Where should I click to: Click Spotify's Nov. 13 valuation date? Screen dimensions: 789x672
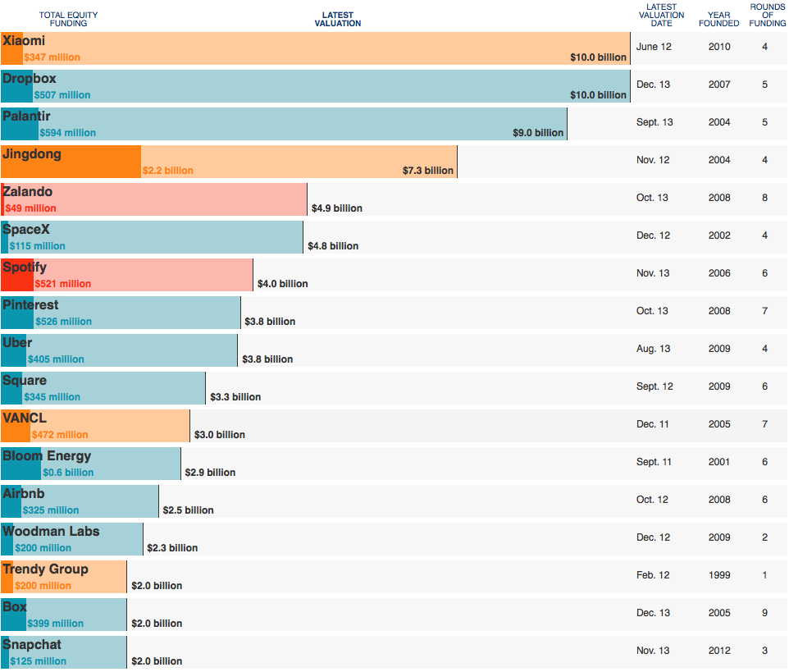click(653, 273)
